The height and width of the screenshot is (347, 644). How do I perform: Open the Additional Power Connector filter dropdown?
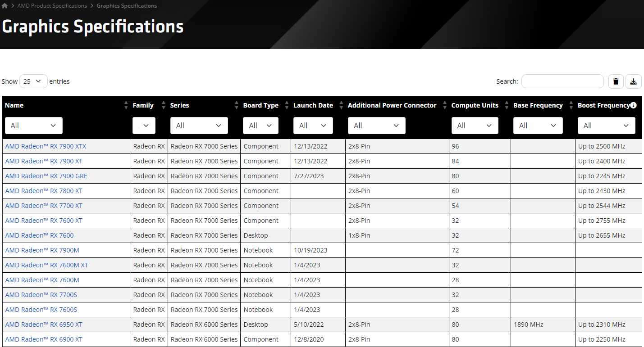click(377, 126)
